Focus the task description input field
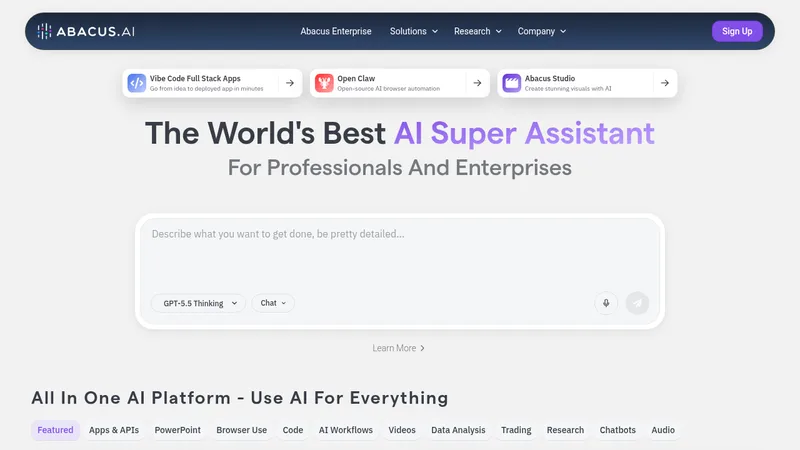The height and width of the screenshot is (450, 800). 399,253
